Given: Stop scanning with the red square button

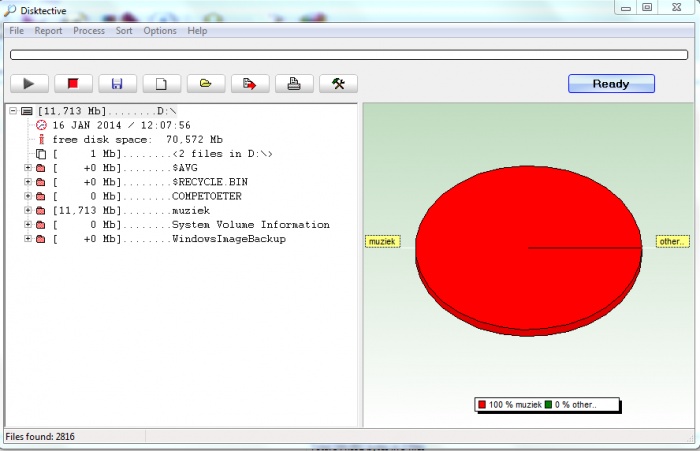Looking at the screenshot, I should point(73,84).
